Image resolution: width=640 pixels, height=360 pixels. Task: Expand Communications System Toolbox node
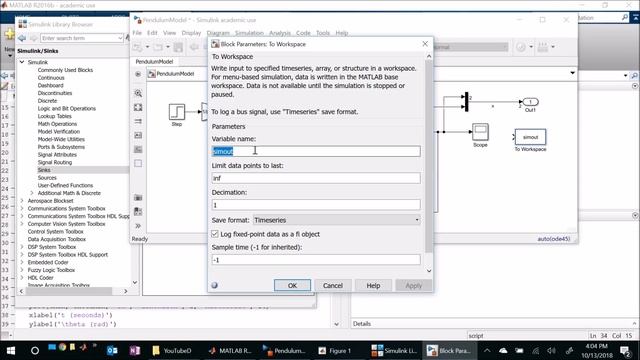[x=22, y=209]
